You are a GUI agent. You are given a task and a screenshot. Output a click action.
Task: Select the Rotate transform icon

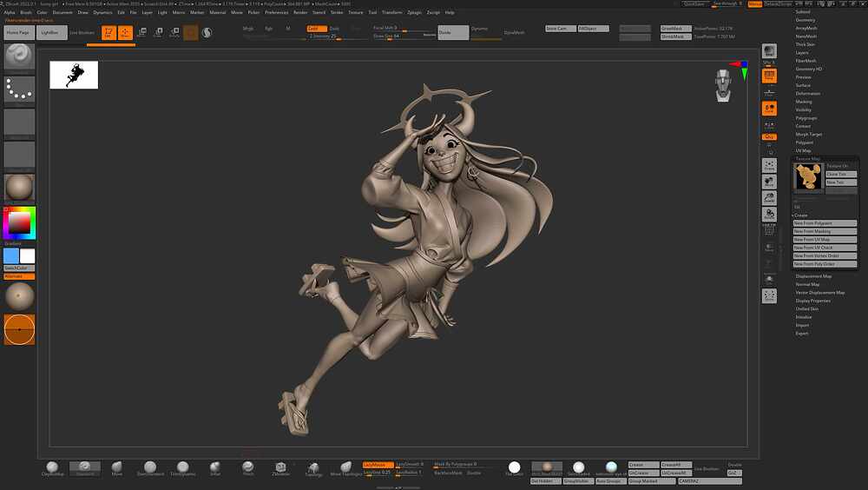click(174, 33)
